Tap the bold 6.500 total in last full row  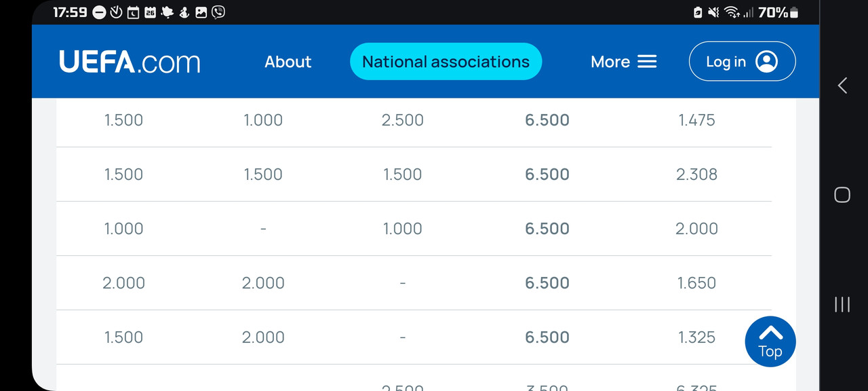click(x=547, y=337)
